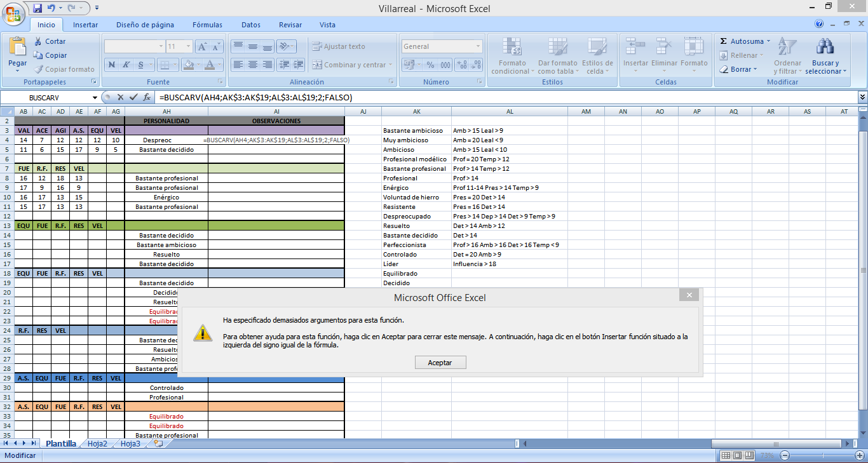Apply the thousands separator (000) style
The height and width of the screenshot is (463, 868).
[x=445, y=64]
